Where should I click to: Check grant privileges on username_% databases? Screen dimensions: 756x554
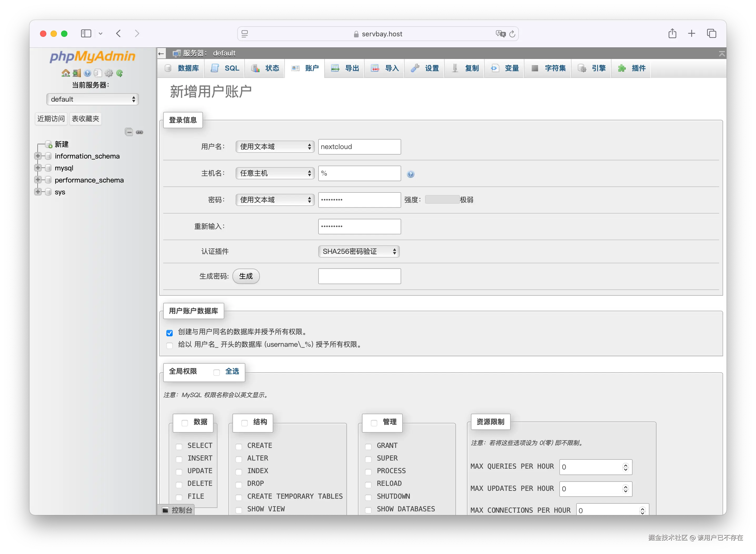click(170, 345)
